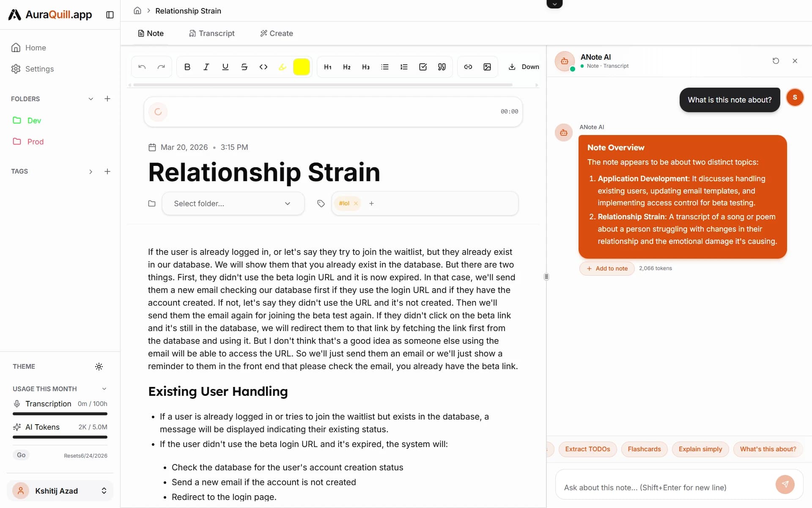Open the Kshitij Azad account menu
Image resolution: width=812 pixels, height=508 pixels.
pos(60,491)
